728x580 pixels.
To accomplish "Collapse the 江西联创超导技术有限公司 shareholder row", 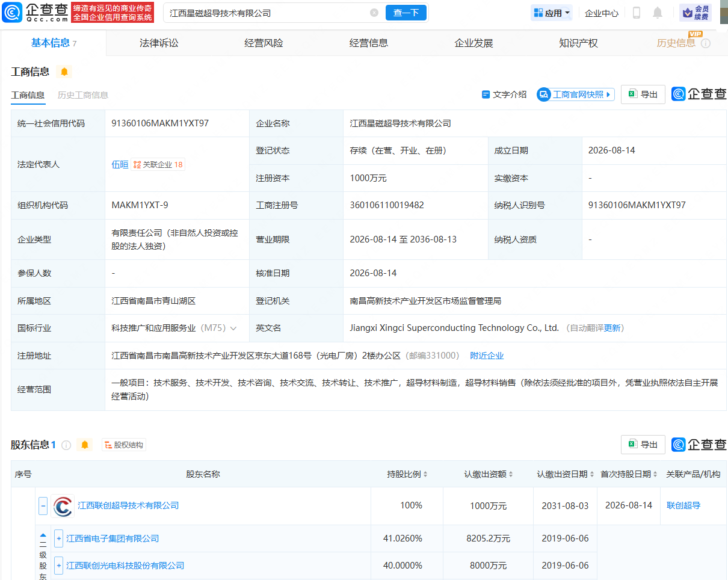I will tap(43, 506).
